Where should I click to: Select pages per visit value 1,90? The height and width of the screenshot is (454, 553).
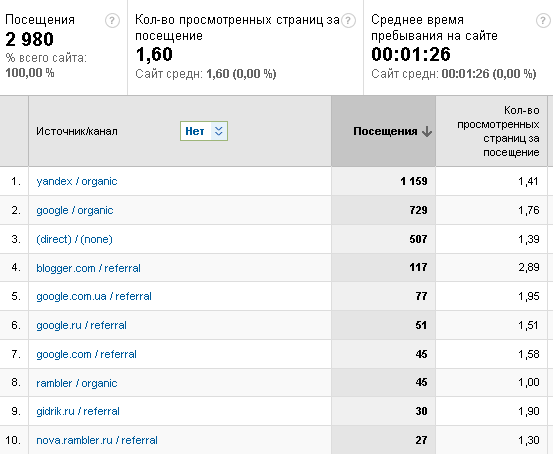(x=529, y=411)
